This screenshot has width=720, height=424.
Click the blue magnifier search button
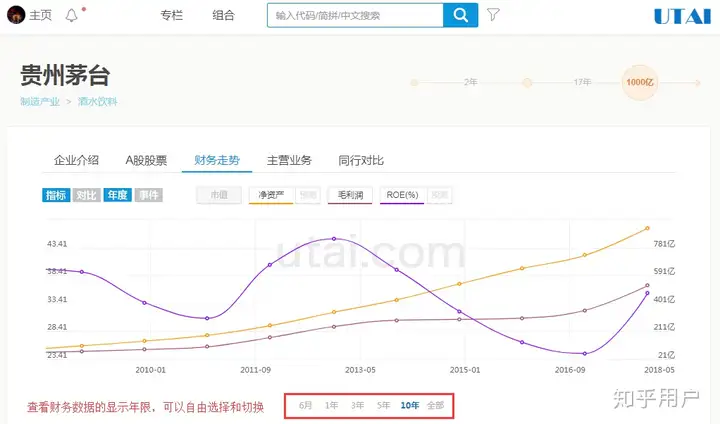click(461, 15)
